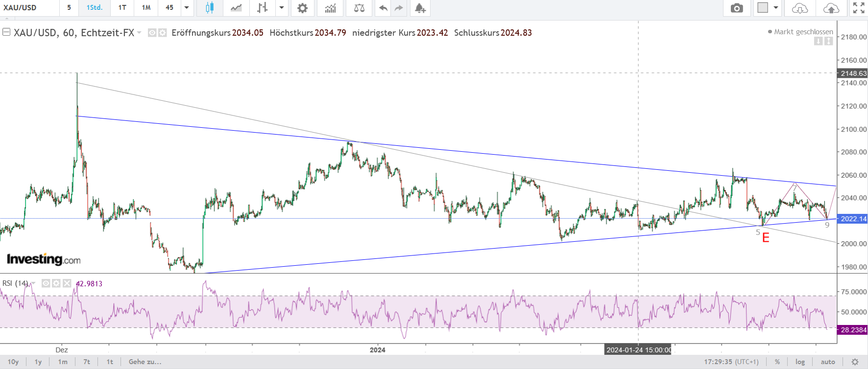Set range to 10y
Viewport: 868px width, 369px height.
pos(13,362)
